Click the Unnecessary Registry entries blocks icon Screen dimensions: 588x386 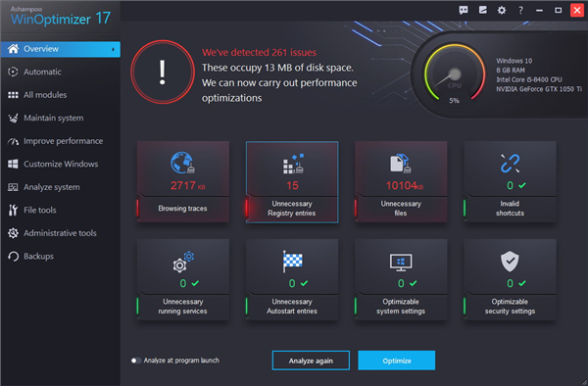coord(293,164)
